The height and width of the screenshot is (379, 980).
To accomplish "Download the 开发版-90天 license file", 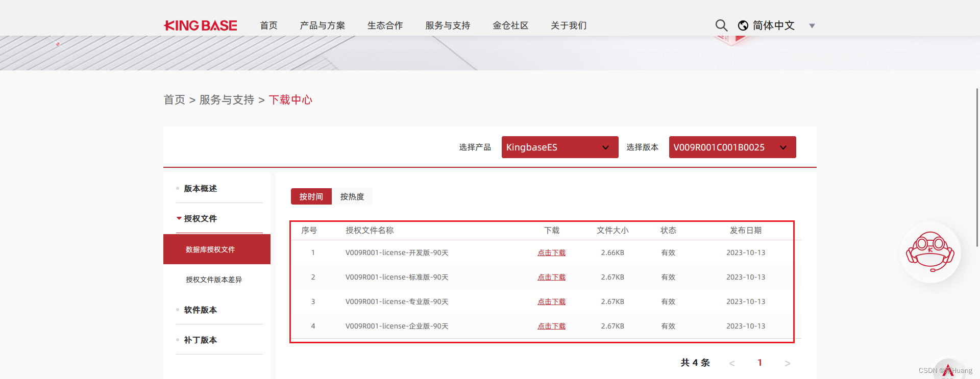I will [x=551, y=252].
